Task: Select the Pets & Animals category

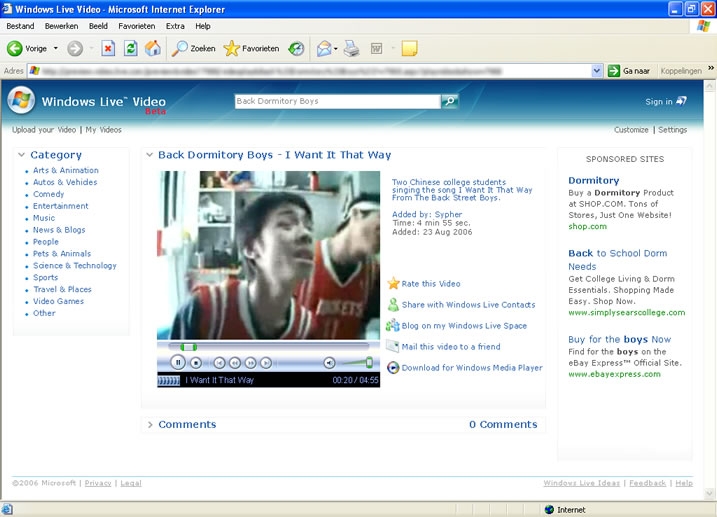Action: 62,253
